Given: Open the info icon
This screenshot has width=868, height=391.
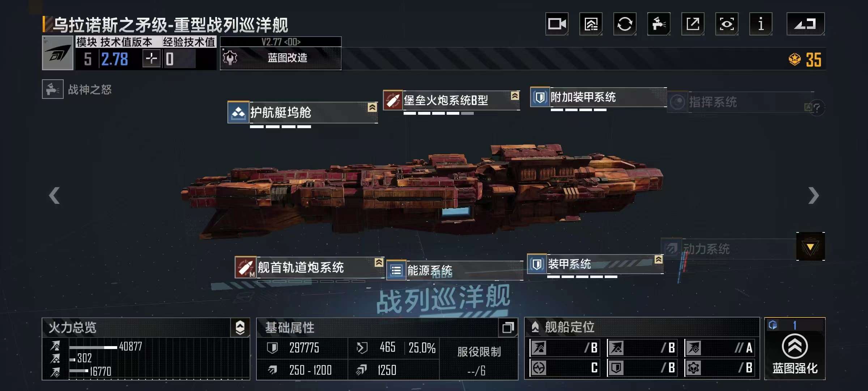Looking at the screenshot, I should (x=761, y=24).
